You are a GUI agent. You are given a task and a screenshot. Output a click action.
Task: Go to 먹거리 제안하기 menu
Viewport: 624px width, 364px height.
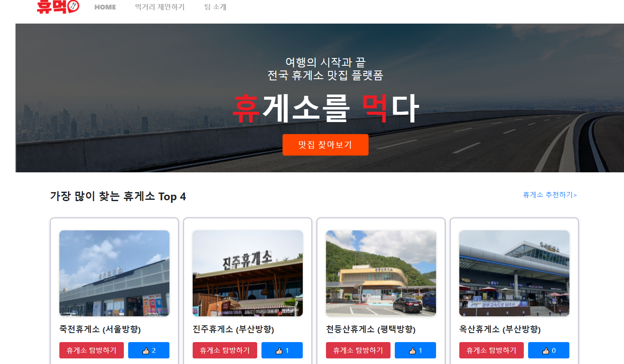point(160,7)
